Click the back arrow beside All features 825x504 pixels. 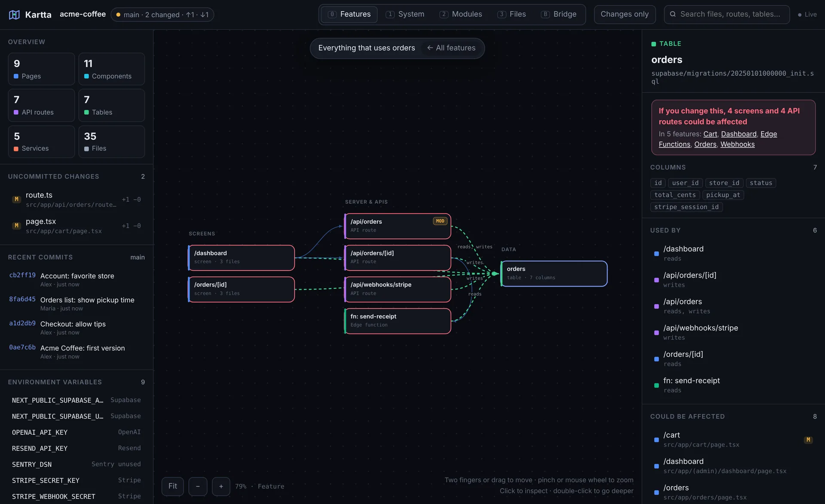pyautogui.click(x=430, y=48)
